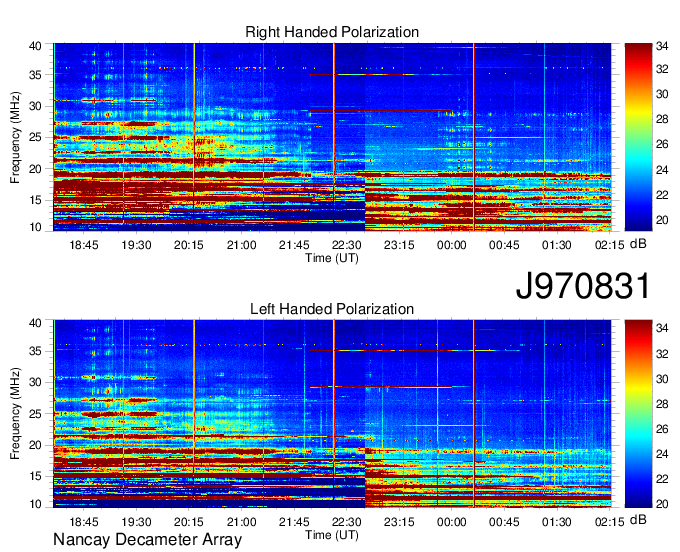
Task: Click 23:15 tick under Right Handed plot
Action: click(399, 245)
